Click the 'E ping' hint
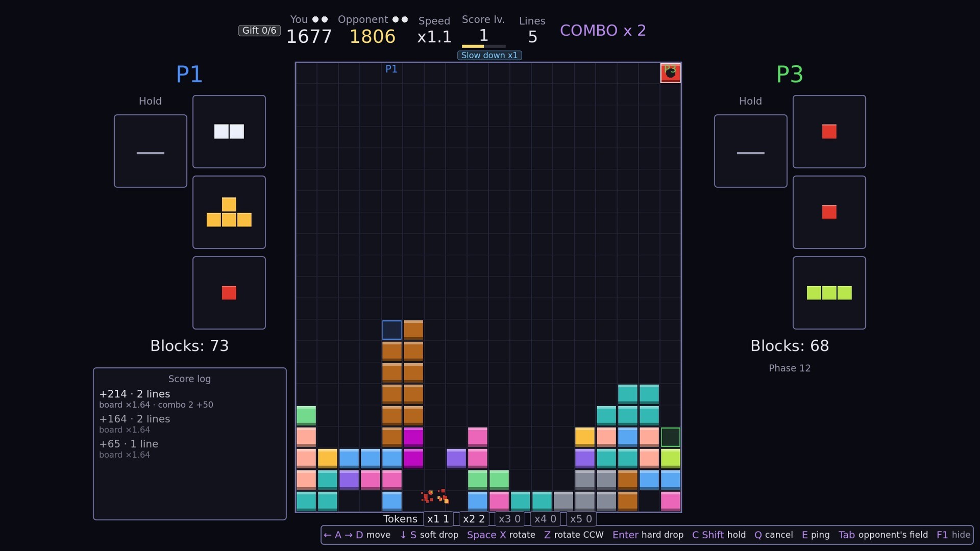This screenshot has width=980, height=551. click(816, 535)
